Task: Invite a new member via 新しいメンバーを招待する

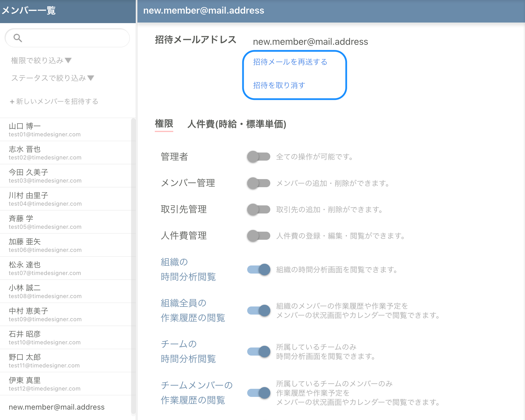Action: click(x=54, y=101)
